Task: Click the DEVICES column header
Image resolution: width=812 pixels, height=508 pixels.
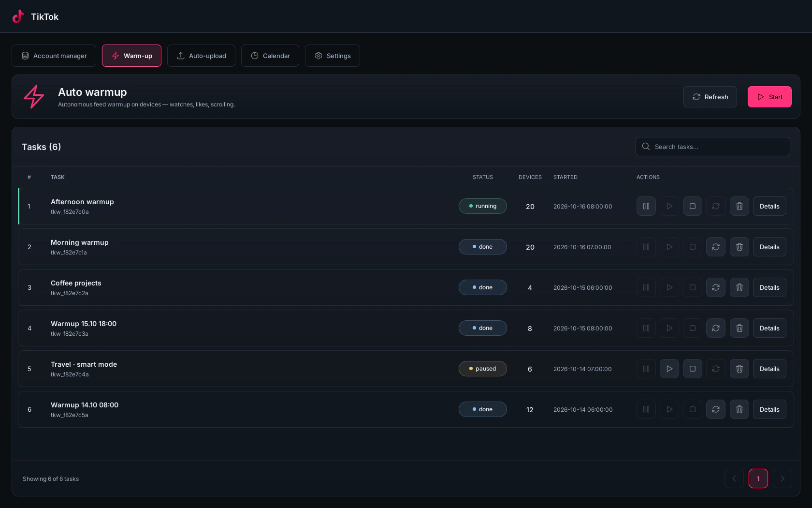Action: click(x=530, y=177)
